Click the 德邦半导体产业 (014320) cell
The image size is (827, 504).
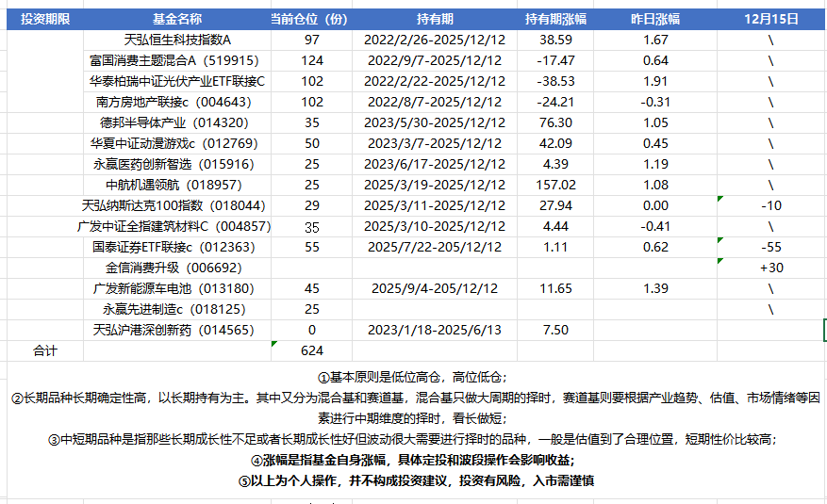pos(177,122)
